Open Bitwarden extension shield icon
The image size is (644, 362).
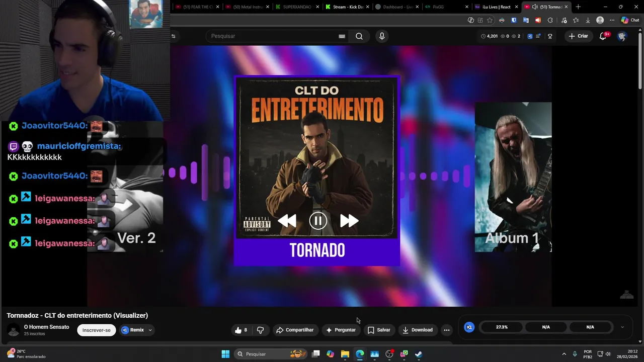(514, 20)
